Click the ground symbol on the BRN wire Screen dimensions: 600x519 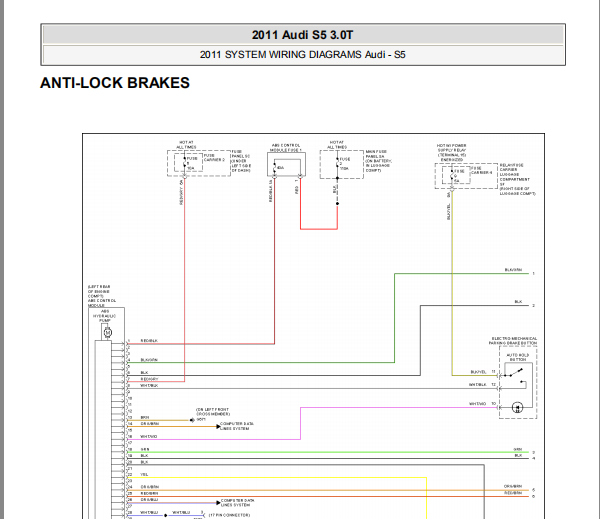192,420
